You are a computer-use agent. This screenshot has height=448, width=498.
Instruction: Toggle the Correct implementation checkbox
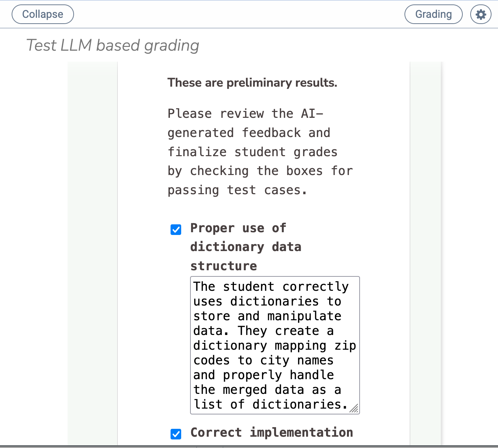[x=176, y=434]
